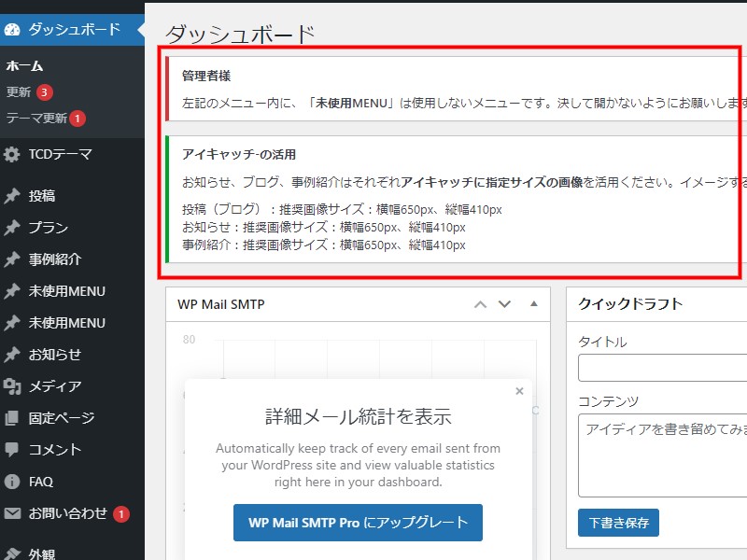
Task: Select the 投稿 pushpin icon
Action: pyautogui.click(x=13, y=196)
